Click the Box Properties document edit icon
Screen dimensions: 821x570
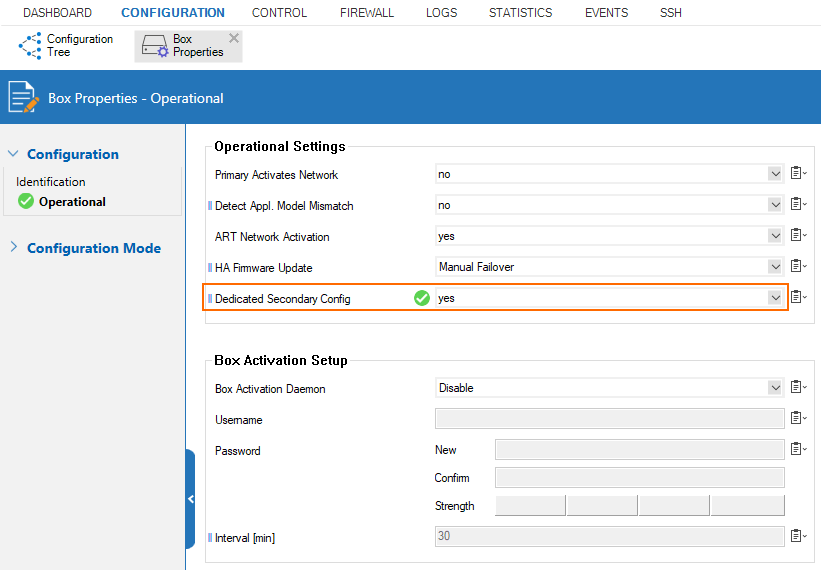click(24, 97)
